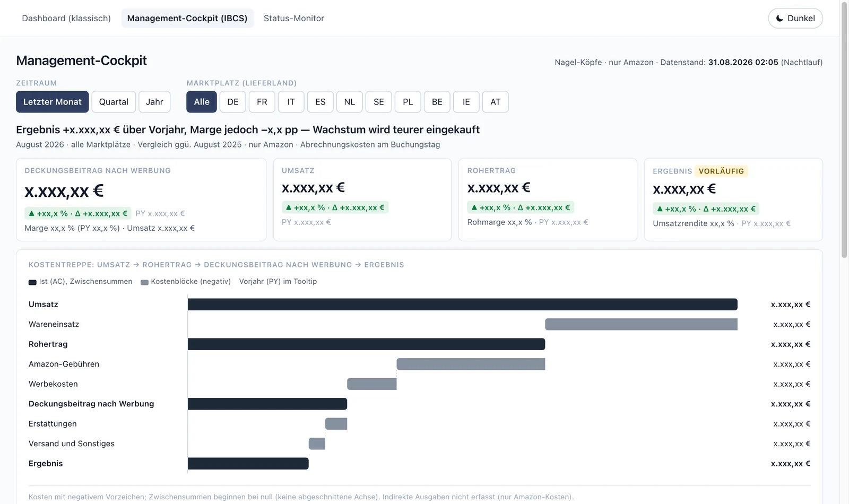Click the Deckungsbeitrag nach Werbung bar
Viewport: 849px width, 504px height.
pos(267,404)
